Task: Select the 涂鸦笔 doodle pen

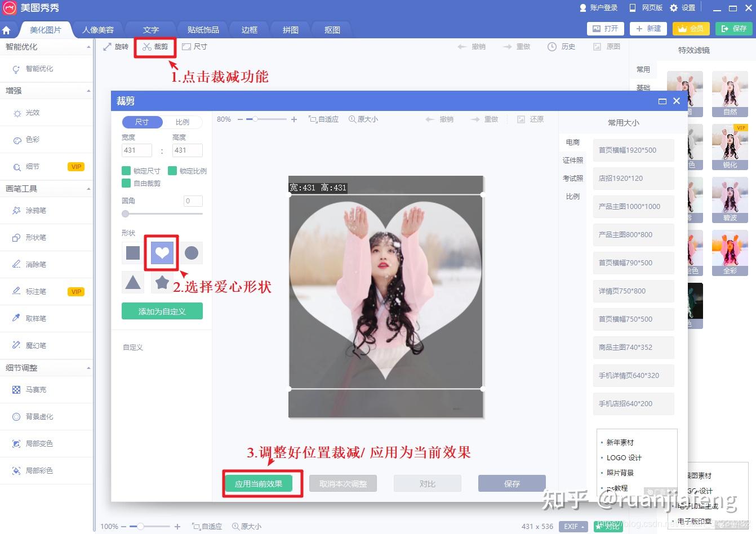Action: 46,211
